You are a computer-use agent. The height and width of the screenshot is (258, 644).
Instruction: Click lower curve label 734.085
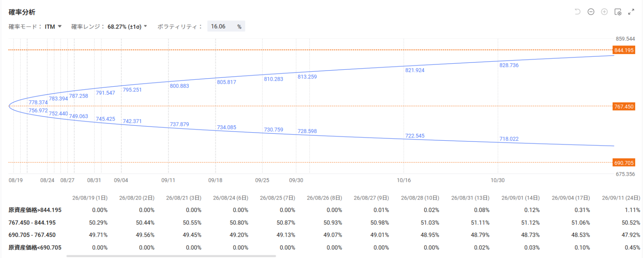pyautogui.click(x=227, y=127)
